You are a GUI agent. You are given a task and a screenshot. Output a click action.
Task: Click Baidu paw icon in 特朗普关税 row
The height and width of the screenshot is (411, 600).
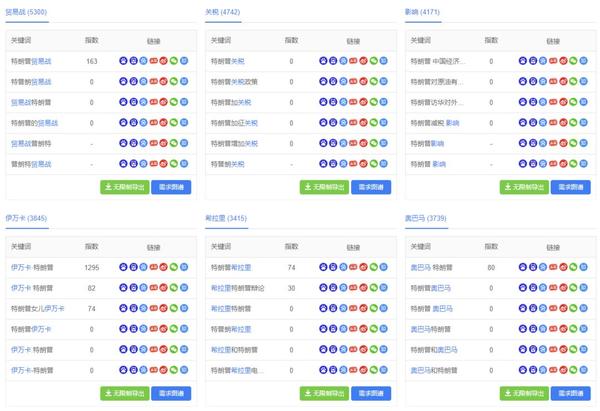[323, 60]
